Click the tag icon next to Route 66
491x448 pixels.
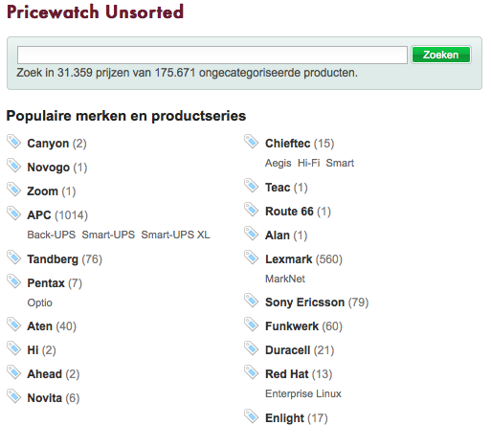click(252, 210)
